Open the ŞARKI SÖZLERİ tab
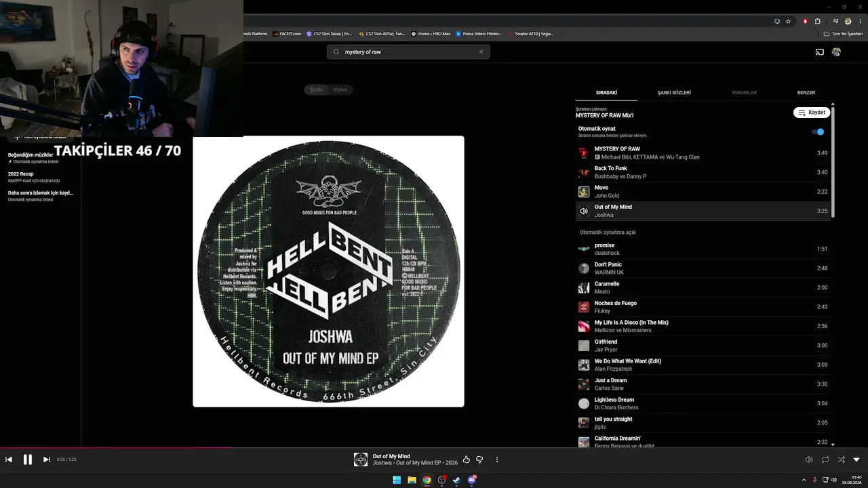The width and height of the screenshot is (868, 488). click(x=674, y=93)
